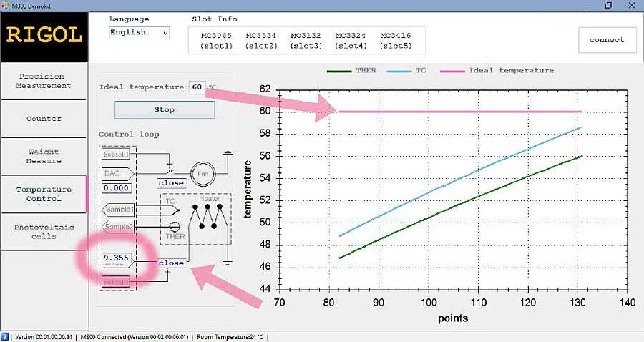Click the Sample2 input block
Viewport: 644px width, 342px height.
[119, 227]
